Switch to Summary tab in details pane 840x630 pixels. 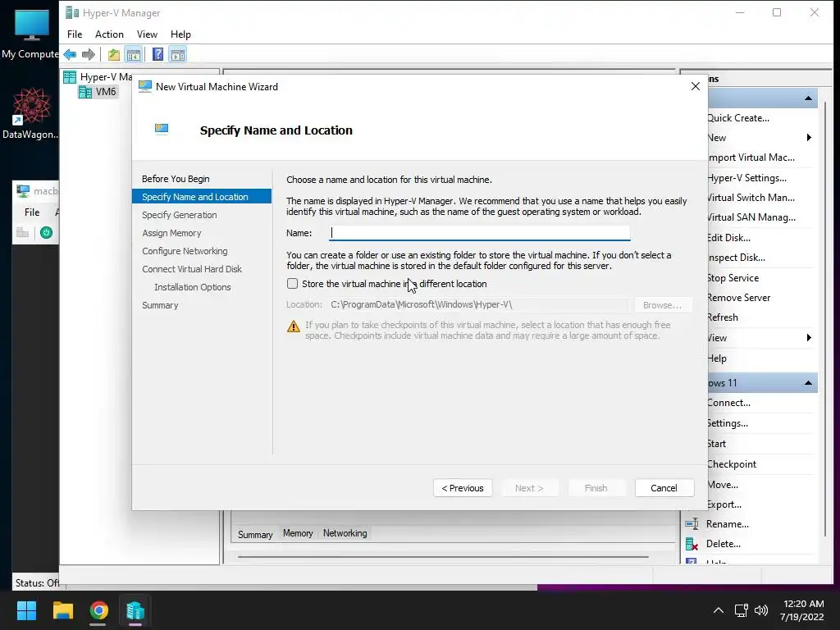point(255,535)
